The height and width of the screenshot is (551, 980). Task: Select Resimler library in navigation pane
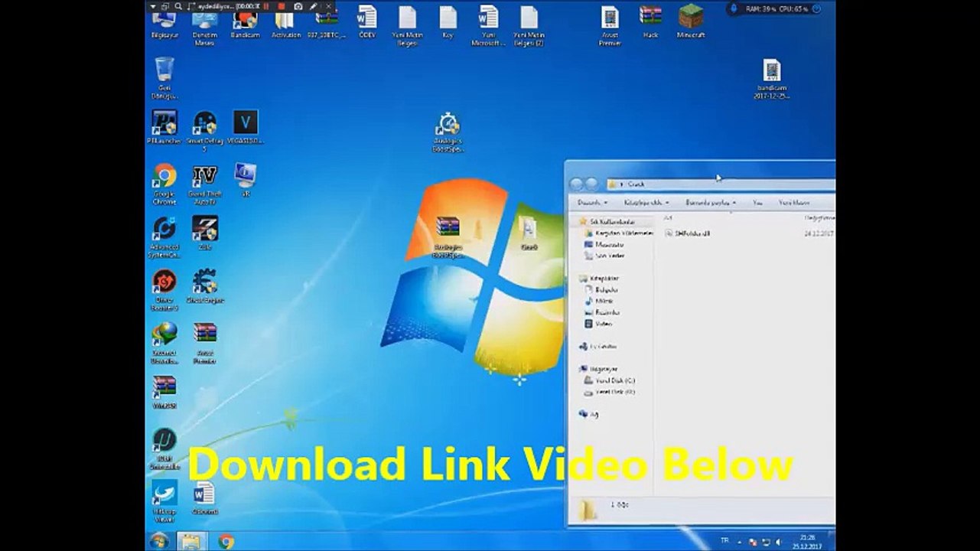[601, 312]
